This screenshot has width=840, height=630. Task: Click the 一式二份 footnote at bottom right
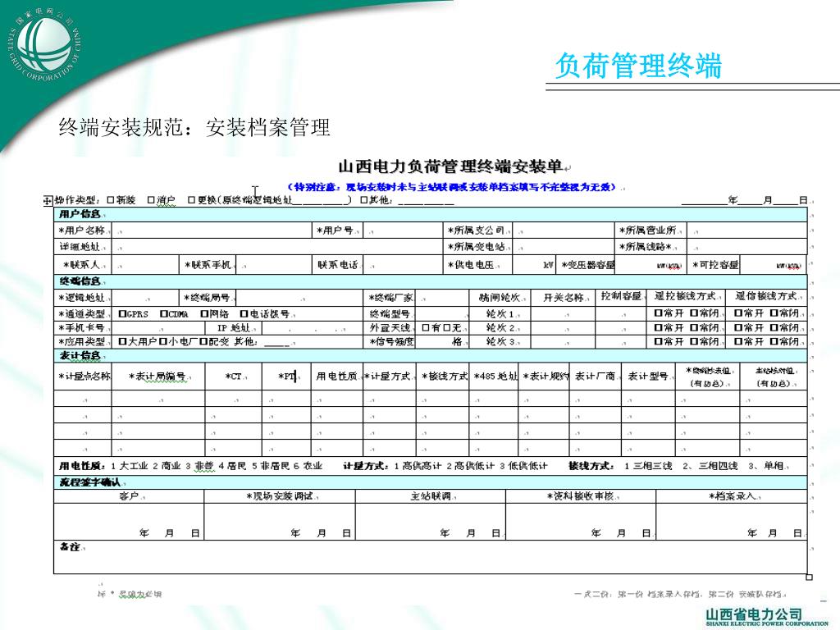point(680,594)
